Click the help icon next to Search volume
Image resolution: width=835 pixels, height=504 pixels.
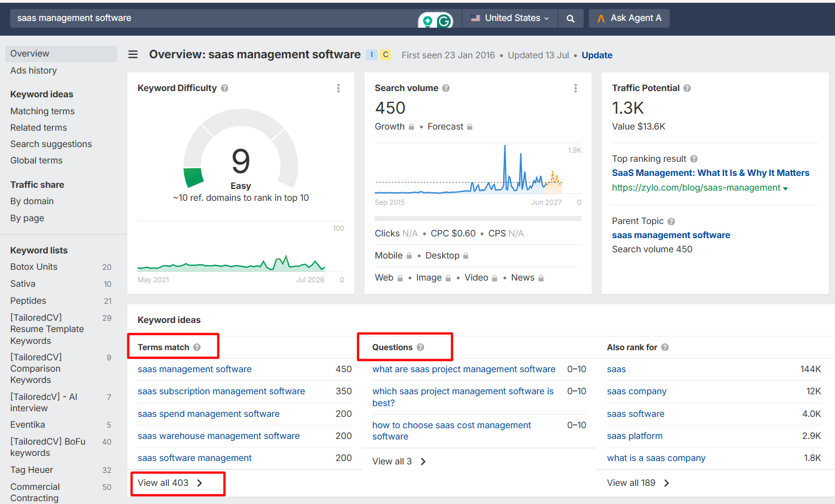point(446,88)
